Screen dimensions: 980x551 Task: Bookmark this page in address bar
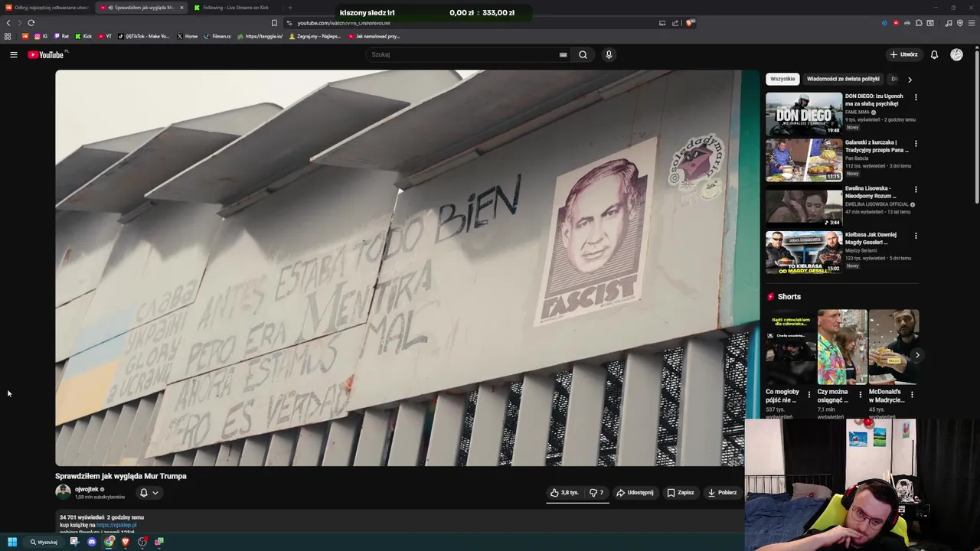pyautogui.click(x=274, y=23)
